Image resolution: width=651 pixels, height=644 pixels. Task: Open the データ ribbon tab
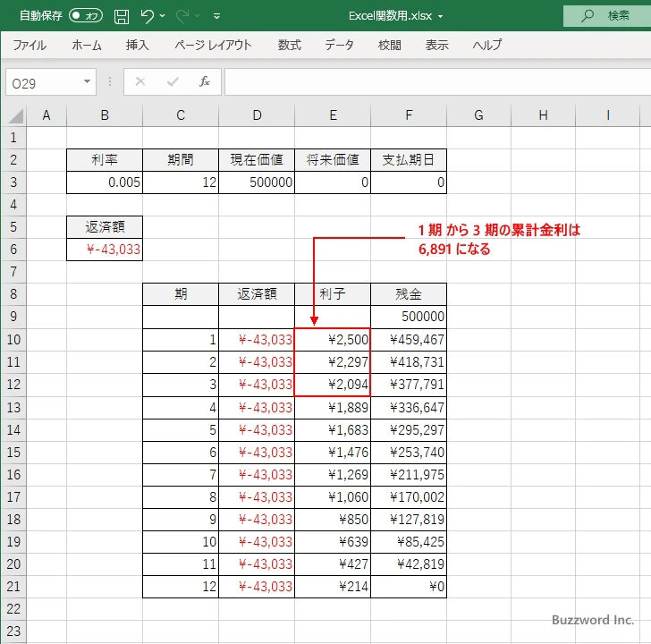[x=339, y=45]
